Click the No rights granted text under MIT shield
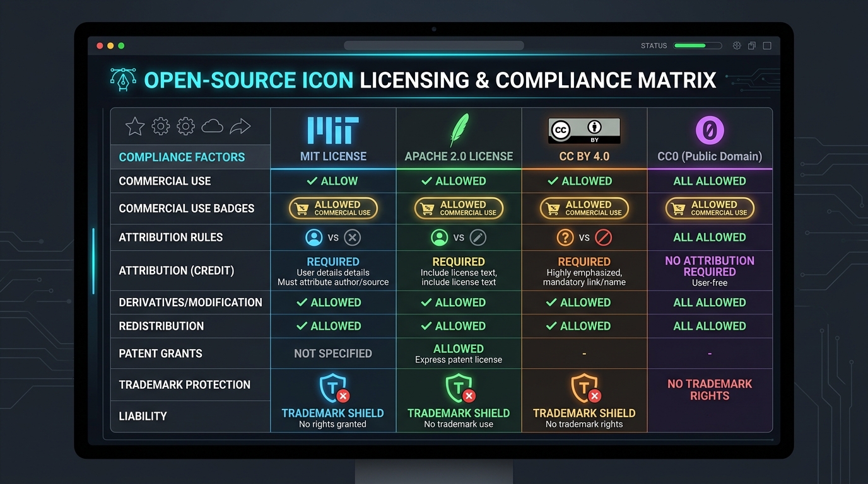 [332, 425]
